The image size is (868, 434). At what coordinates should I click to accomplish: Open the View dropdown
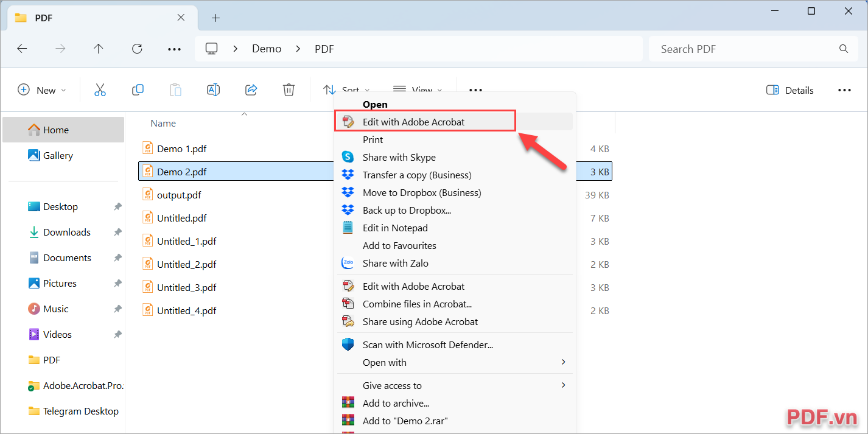(418, 90)
